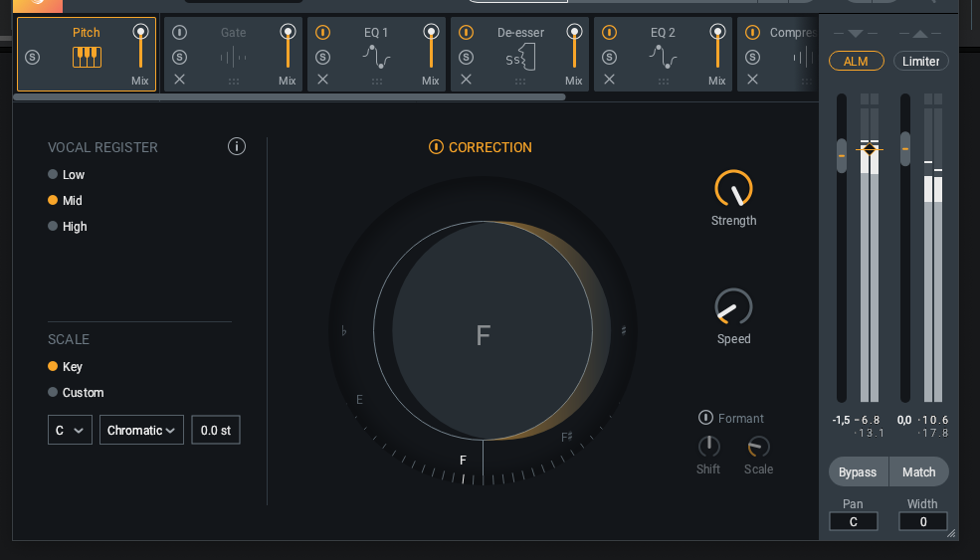The width and height of the screenshot is (980, 560).
Task: Select Key scale mode
Action: [65, 367]
